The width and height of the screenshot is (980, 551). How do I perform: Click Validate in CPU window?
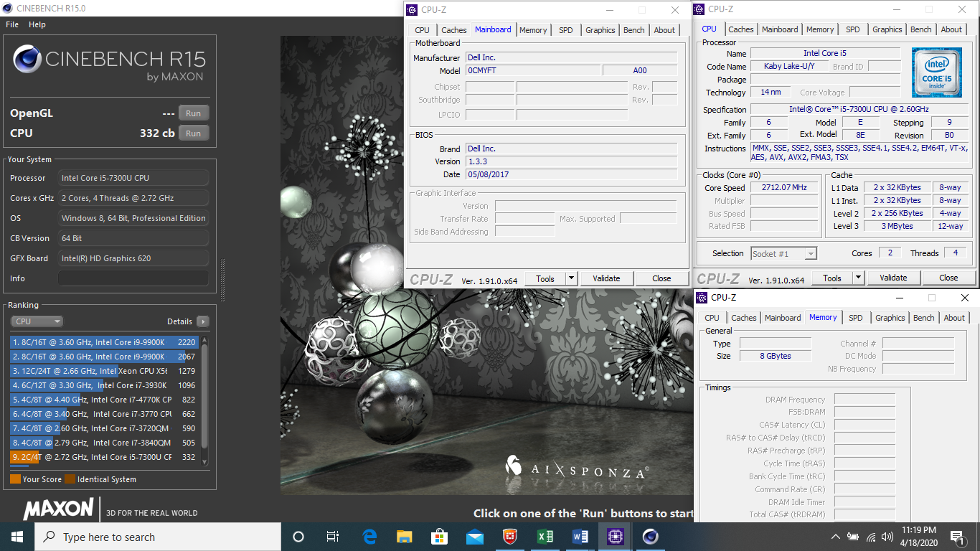[x=893, y=278]
